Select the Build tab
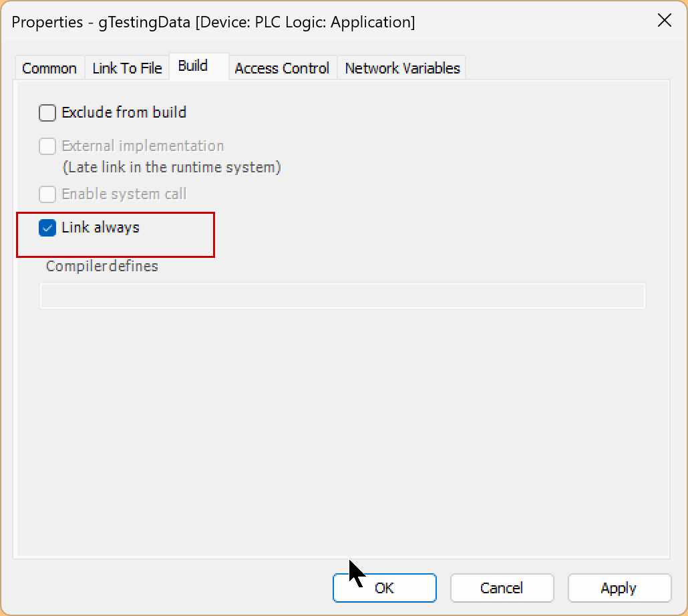 tap(193, 66)
